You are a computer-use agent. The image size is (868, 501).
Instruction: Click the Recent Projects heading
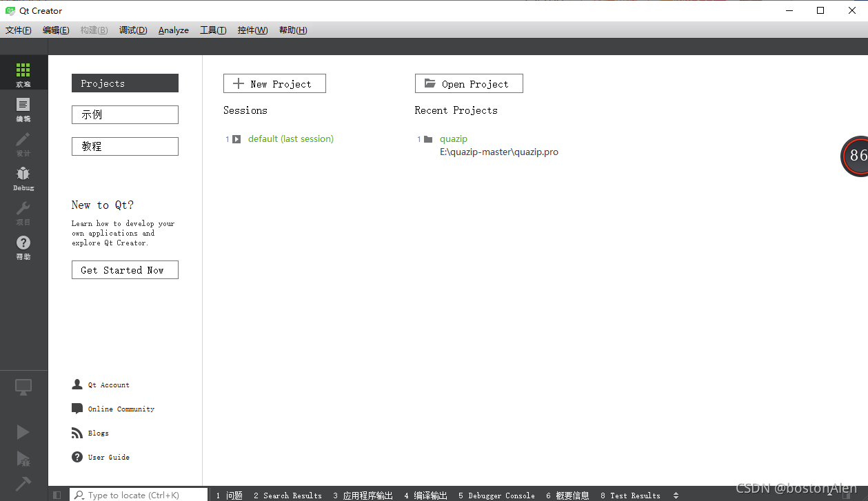pyautogui.click(x=456, y=110)
